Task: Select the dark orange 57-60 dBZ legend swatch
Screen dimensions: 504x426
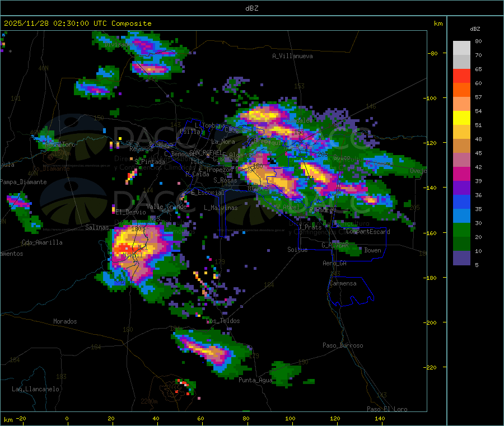Action: (461, 90)
